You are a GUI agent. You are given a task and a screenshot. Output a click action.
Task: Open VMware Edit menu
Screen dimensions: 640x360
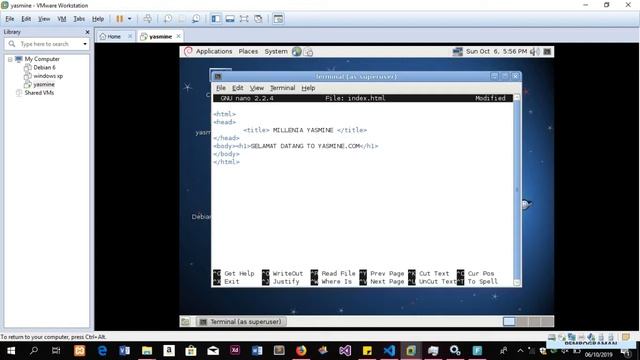point(26,19)
